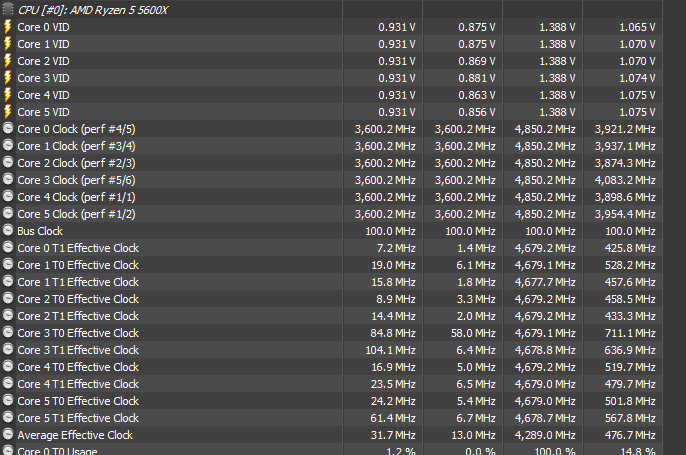The width and height of the screenshot is (686, 455).
Task: Click clock icon for Core 4 Clock (perf #1/1)
Action: click(8, 196)
